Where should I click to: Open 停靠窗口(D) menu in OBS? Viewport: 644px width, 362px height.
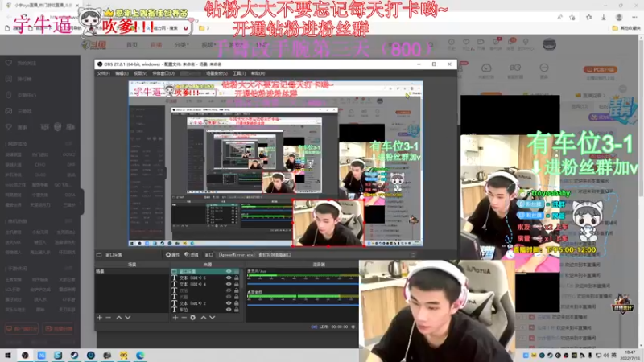click(163, 73)
